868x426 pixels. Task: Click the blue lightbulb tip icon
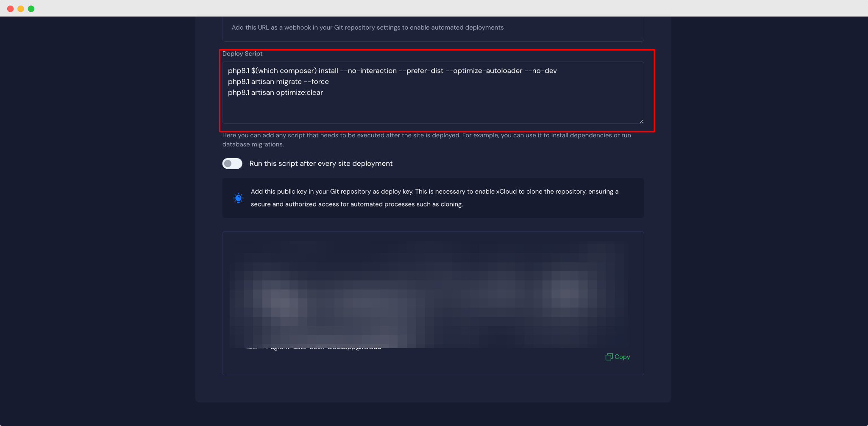pyautogui.click(x=238, y=198)
